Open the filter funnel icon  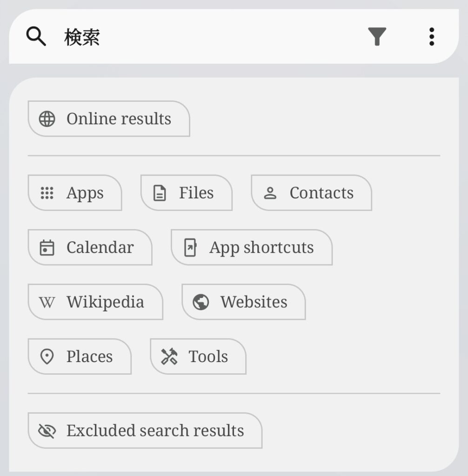click(x=377, y=36)
